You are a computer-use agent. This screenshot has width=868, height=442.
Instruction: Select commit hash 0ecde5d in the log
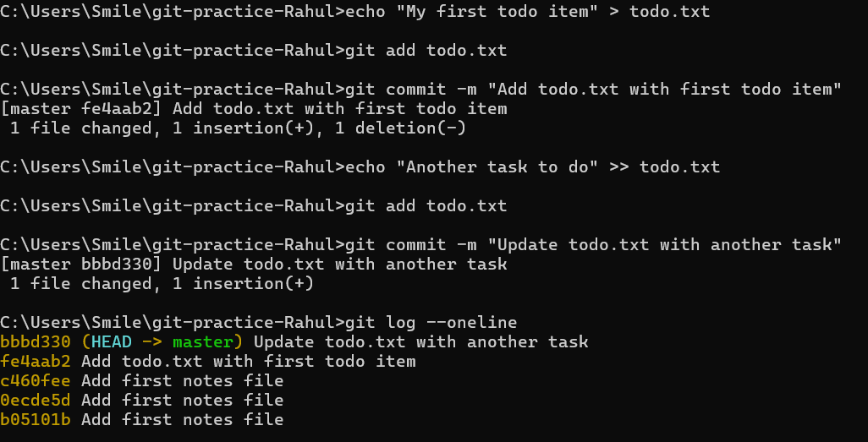[x=36, y=401]
